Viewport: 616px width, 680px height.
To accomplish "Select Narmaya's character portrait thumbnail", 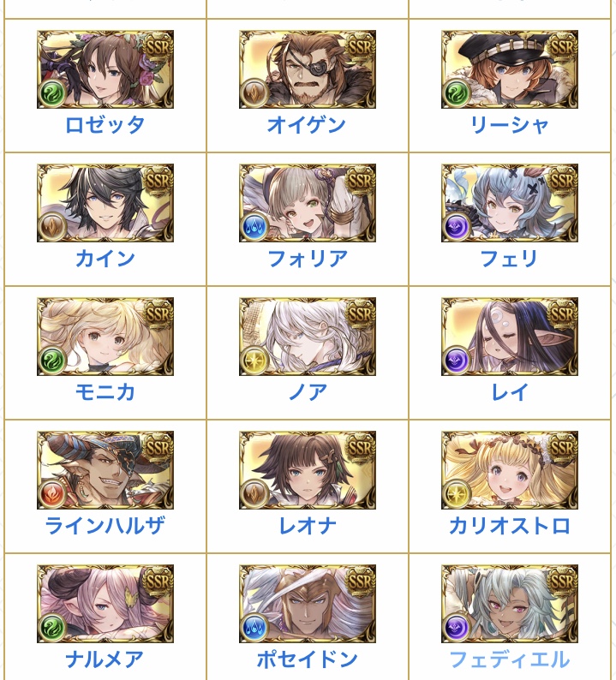I will pos(105,604).
